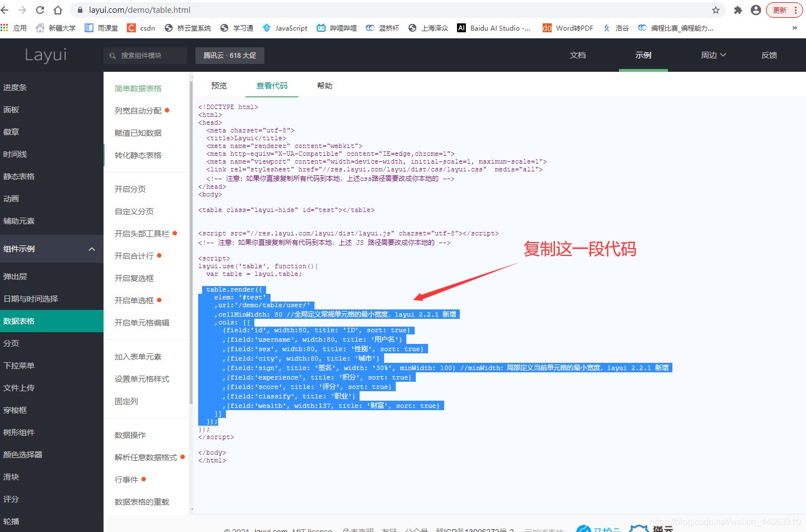Viewport: 806px width, 532px height.
Task: Open the 桥云量系统 bookmark
Action: 188,28
